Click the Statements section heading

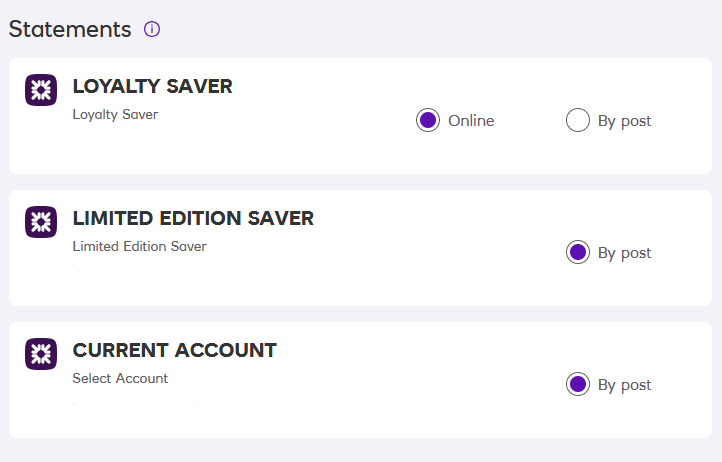click(70, 29)
